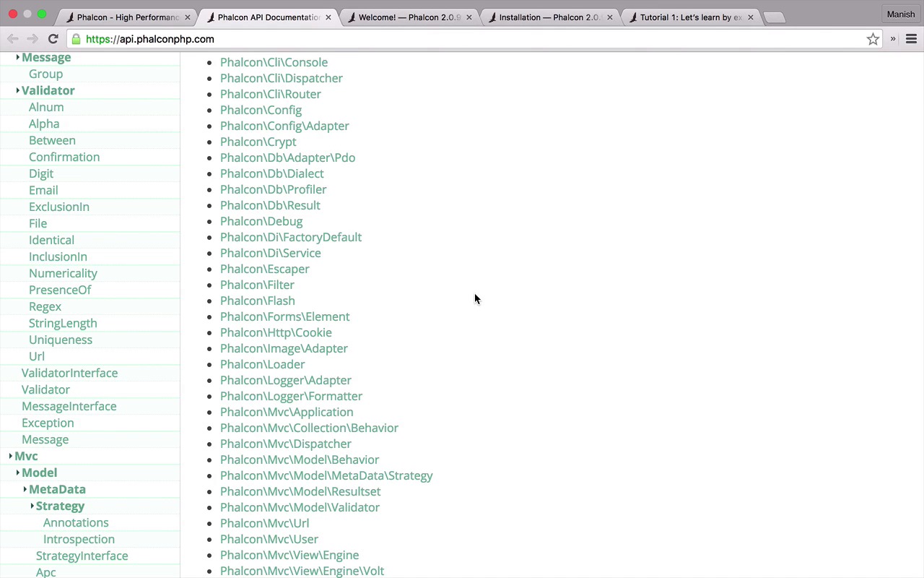924x578 pixels.
Task: Switch to the Tutorial 1 tab
Action: [x=691, y=17]
